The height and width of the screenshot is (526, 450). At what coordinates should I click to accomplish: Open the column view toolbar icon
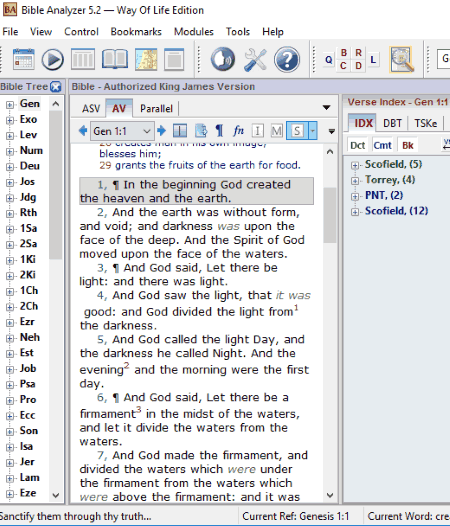pyautogui.click(x=83, y=59)
